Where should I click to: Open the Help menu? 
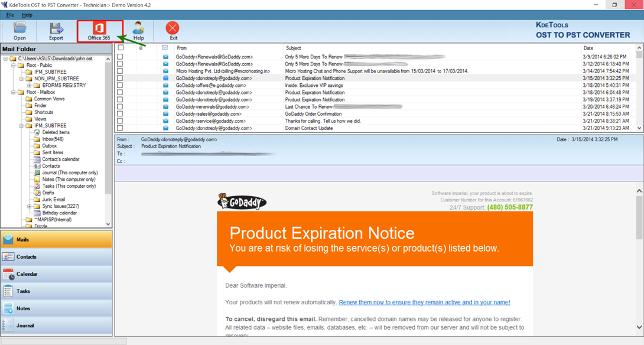(x=27, y=15)
